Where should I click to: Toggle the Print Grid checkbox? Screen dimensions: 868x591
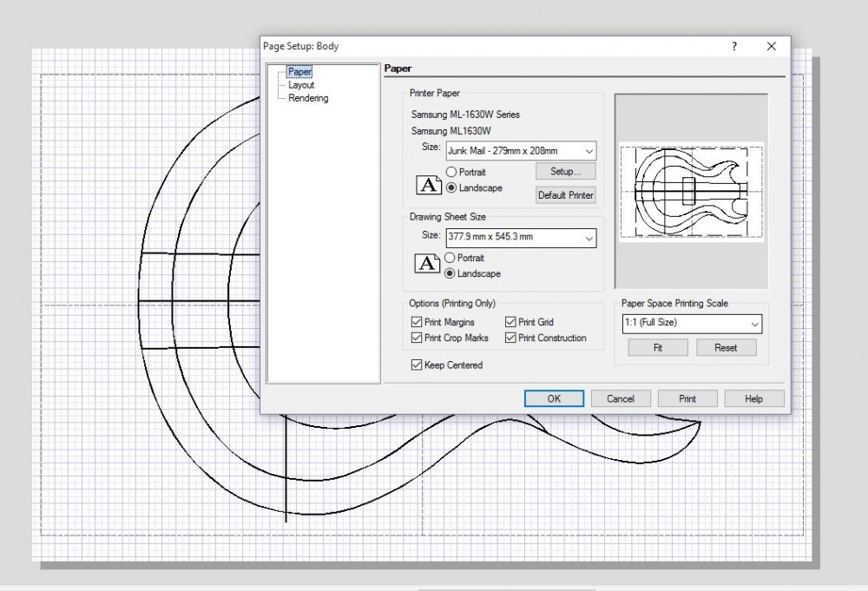510,322
